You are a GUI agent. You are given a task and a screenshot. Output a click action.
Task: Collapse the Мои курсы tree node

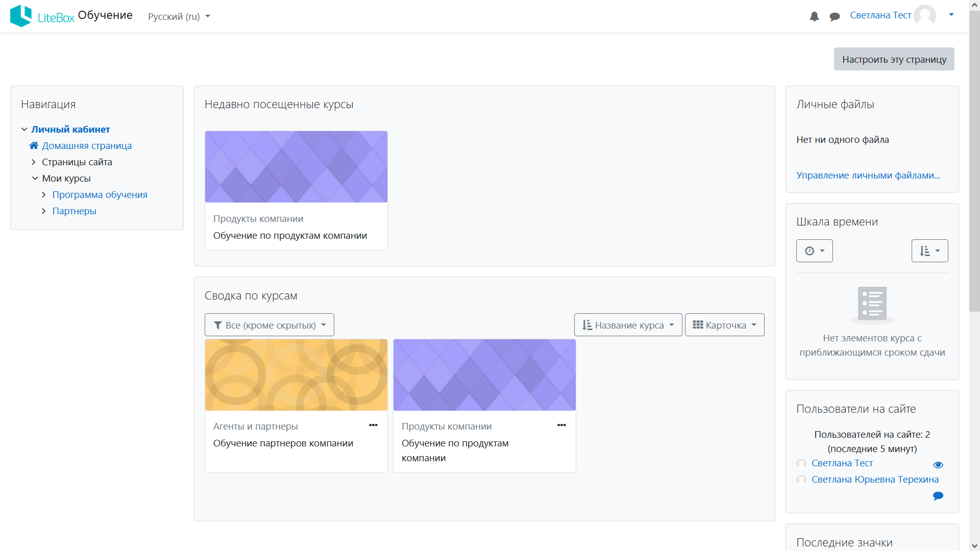point(35,179)
